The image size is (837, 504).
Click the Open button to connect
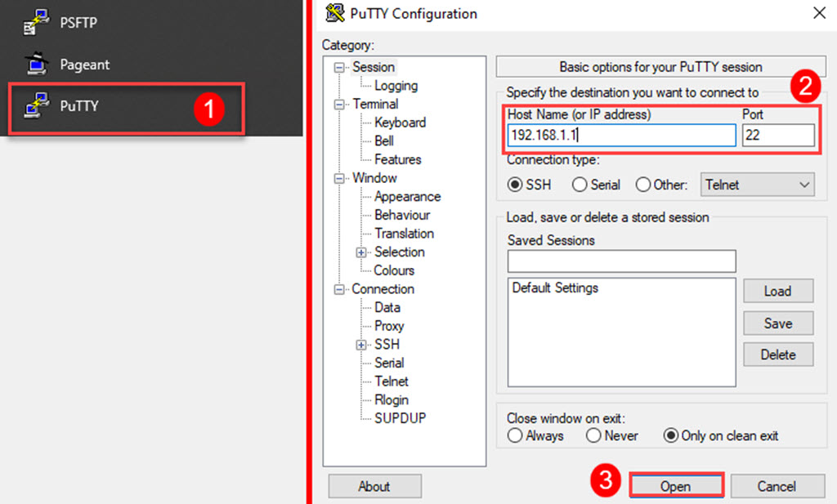click(x=676, y=486)
